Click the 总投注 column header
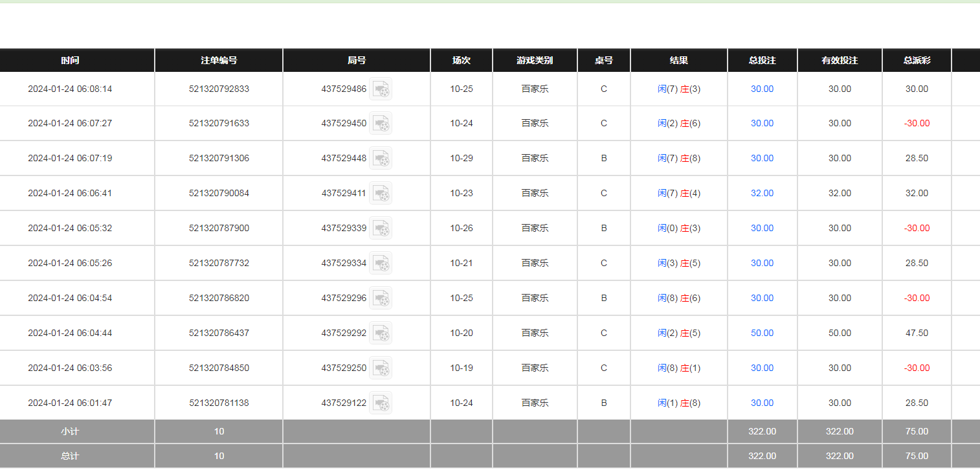The width and height of the screenshot is (980, 472). [x=762, y=60]
